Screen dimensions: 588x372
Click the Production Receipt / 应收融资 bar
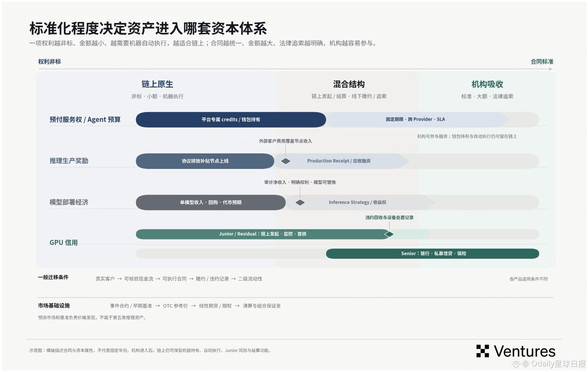tap(342, 161)
